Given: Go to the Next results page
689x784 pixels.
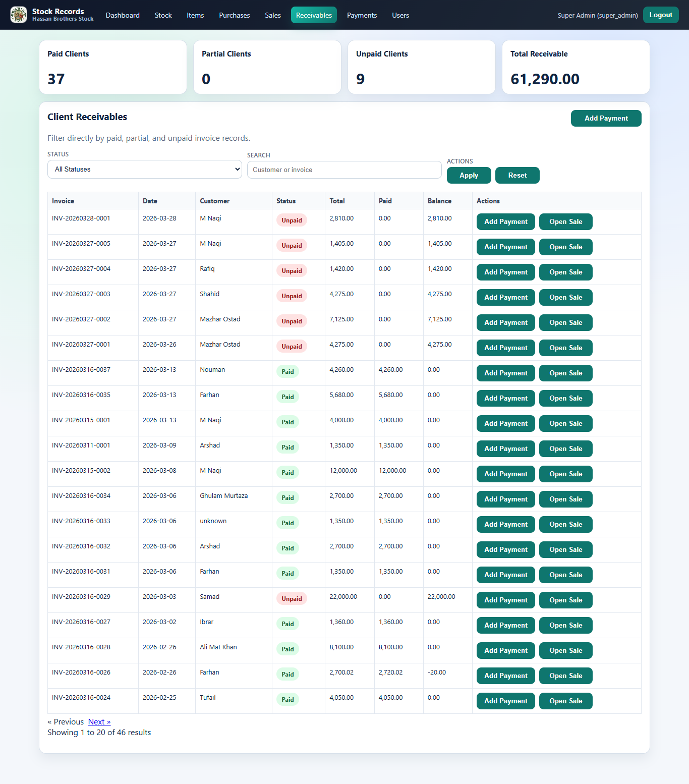Looking at the screenshot, I should [x=99, y=722].
